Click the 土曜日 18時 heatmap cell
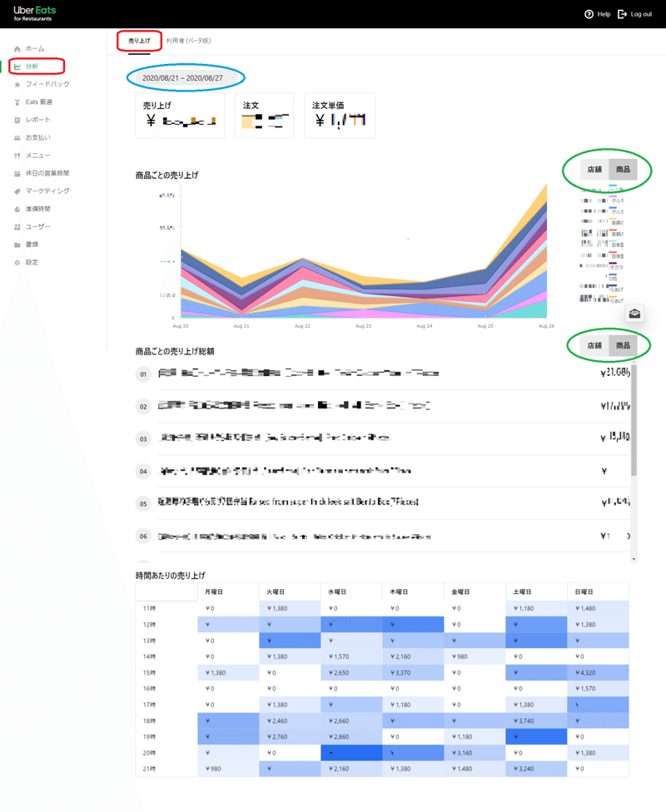 pyautogui.click(x=536, y=722)
